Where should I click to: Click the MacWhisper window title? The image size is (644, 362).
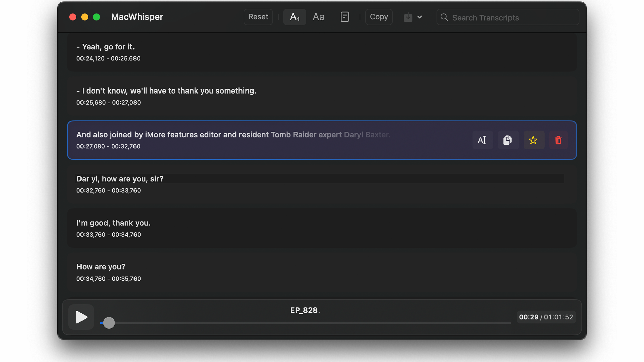click(137, 17)
